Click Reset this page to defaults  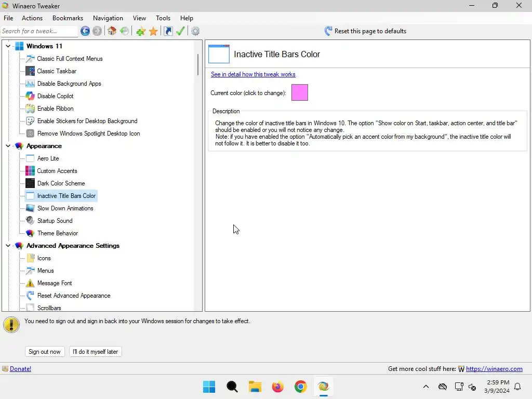365,31
